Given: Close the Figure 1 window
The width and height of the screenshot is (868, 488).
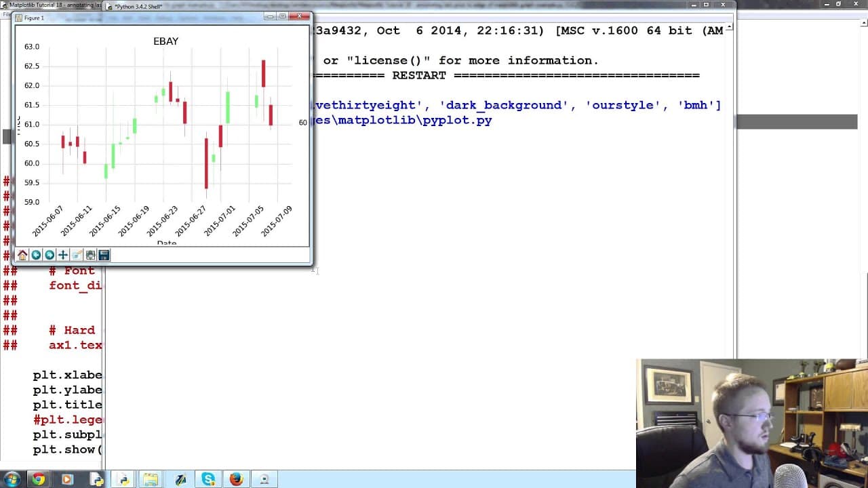Looking at the screenshot, I should [x=300, y=16].
